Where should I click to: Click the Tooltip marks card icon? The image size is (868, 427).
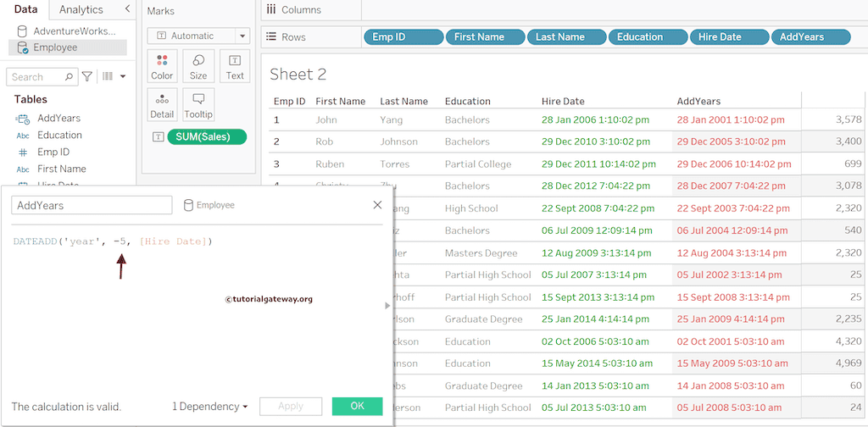point(198,99)
